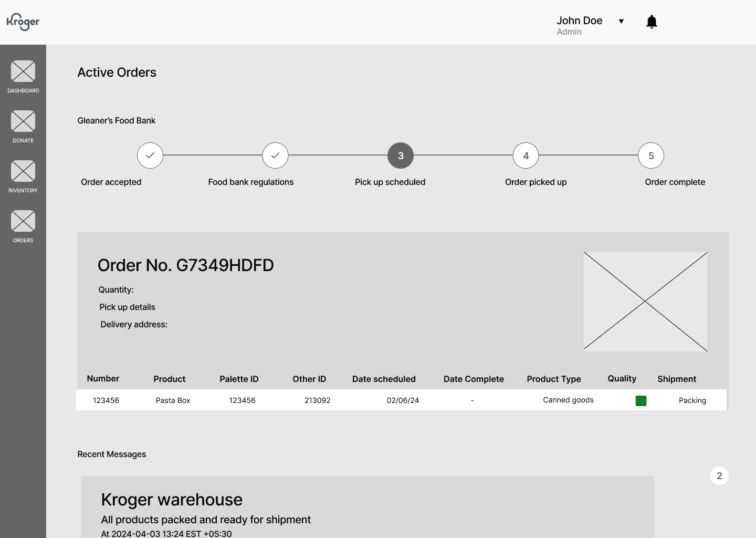Open the DONATE menu label
Screen dimensions: 756x538
(x=23, y=140)
